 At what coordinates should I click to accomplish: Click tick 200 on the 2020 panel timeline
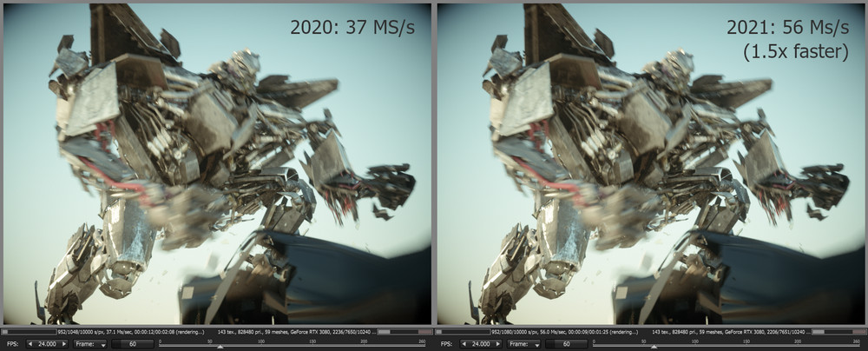click(364, 342)
